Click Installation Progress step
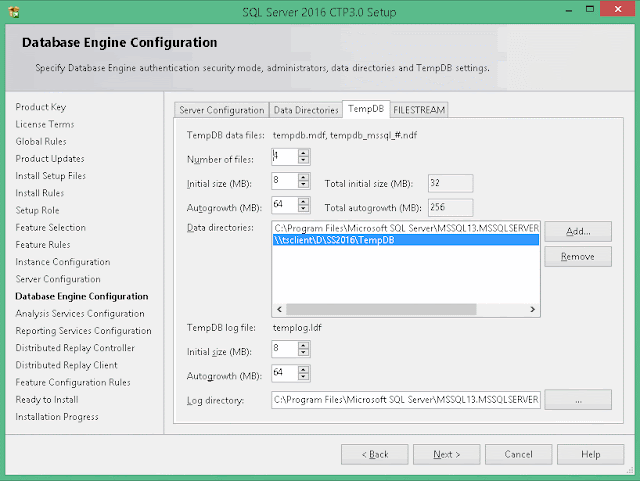The image size is (640, 481). coord(57,417)
